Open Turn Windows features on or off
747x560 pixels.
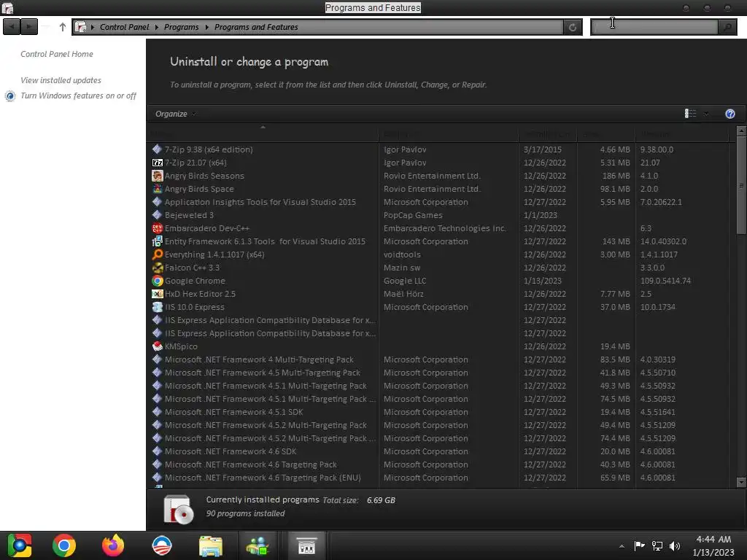pos(78,96)
